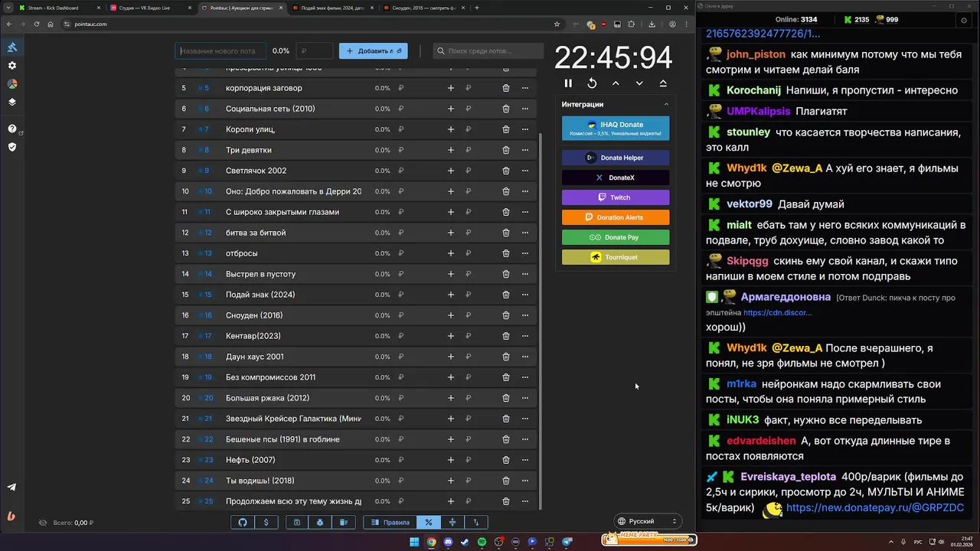Open the Boosty icon in sidebar bottom

pos(12,516)
